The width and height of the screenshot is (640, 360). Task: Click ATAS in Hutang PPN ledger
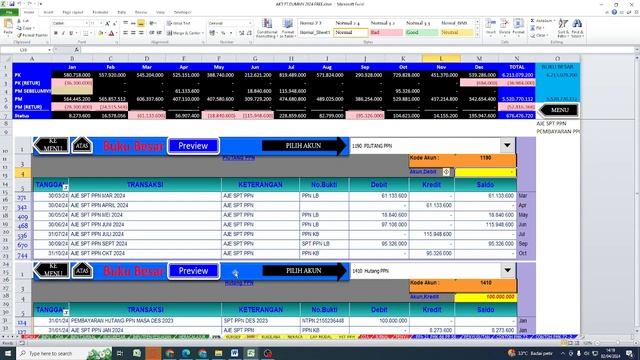82,270
